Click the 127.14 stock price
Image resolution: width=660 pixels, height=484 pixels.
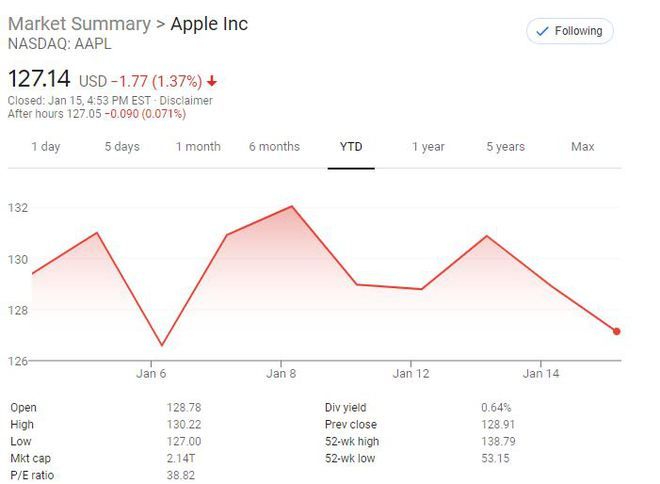tap(39, 79)
